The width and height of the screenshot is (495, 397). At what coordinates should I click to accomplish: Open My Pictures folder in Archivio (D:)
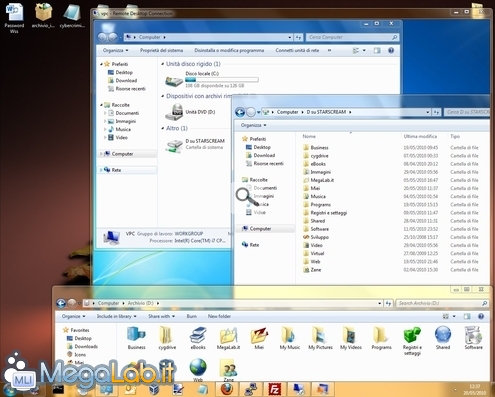click(320, 338)
